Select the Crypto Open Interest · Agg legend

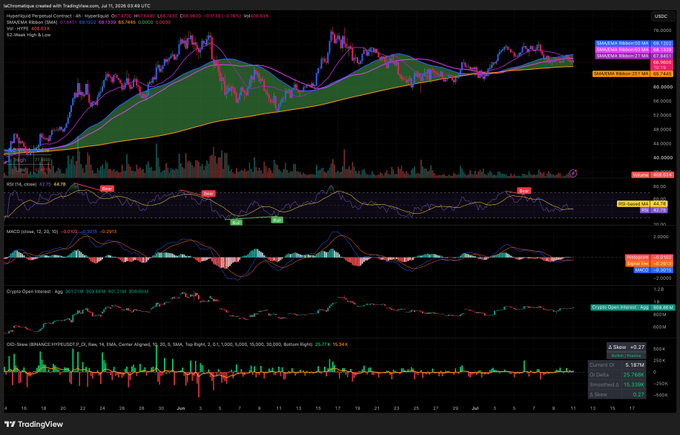[35, 291]
